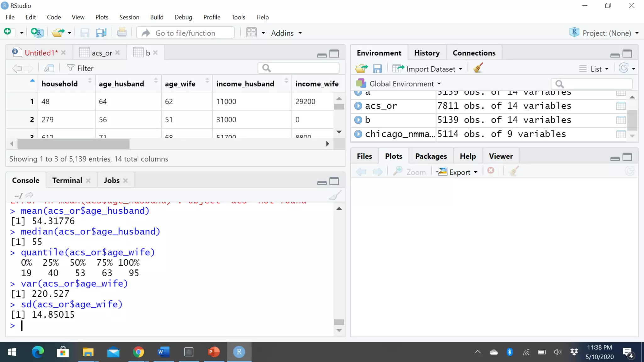The height and width of the screenshot is (362, 644).
Task: Click the Save current document icon
Action: pyautogui.click(x=85, y=33)
